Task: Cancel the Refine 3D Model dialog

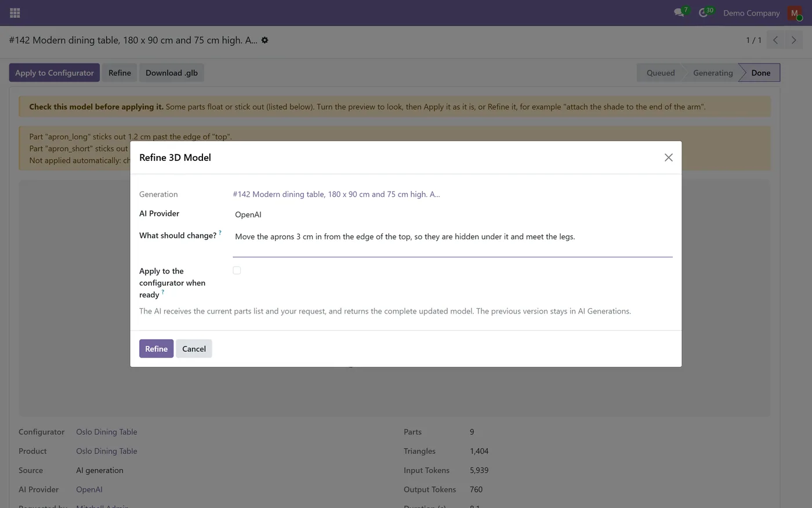Action: tap(194, 348)
